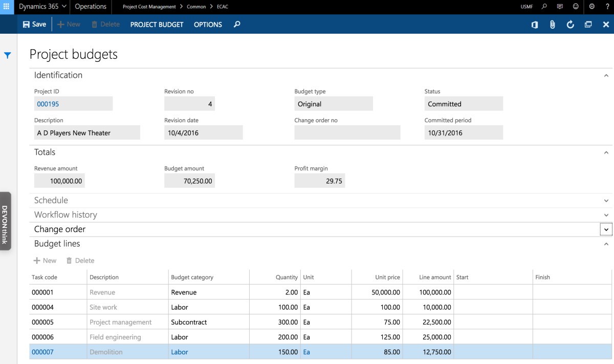Save the project budget
The image size is (614, 364).
coord(34,24)
